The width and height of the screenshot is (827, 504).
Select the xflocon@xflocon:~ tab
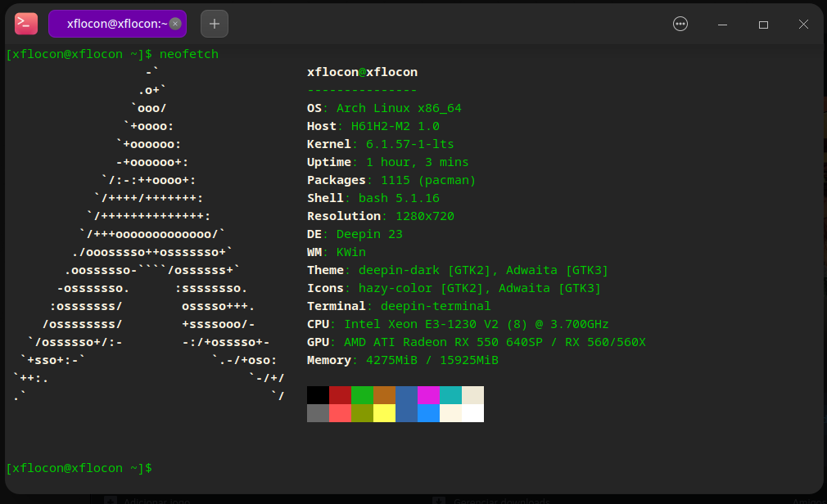[x=117, y=24]
